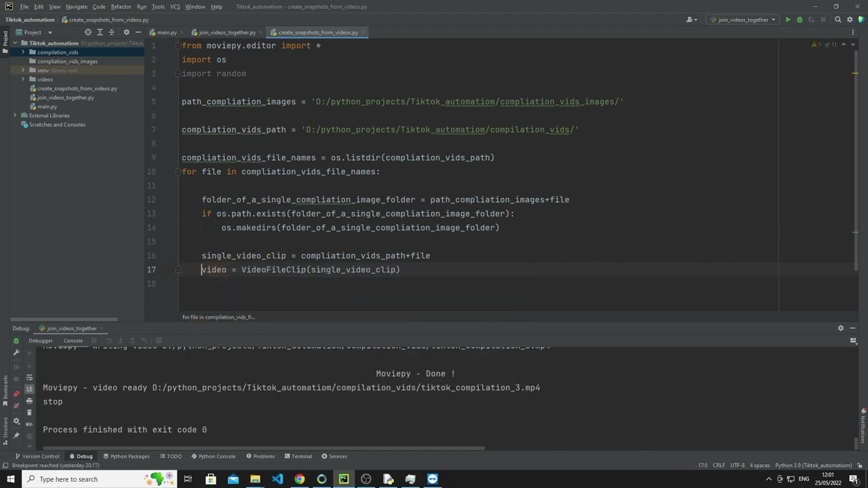
Task: Open Search Everywhere magnifier icon
Action: [x=838, y=20]
